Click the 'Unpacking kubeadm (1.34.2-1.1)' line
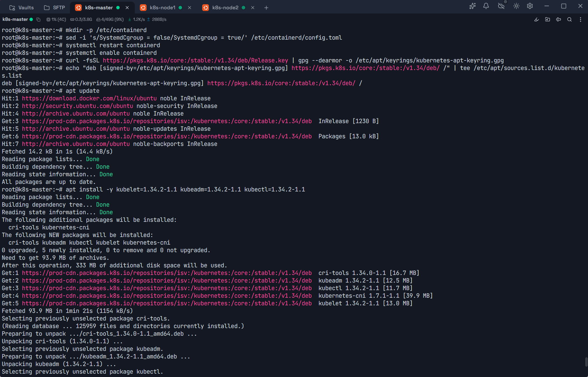588x377 pixels. pyautogui.click(x=59, y=364)
